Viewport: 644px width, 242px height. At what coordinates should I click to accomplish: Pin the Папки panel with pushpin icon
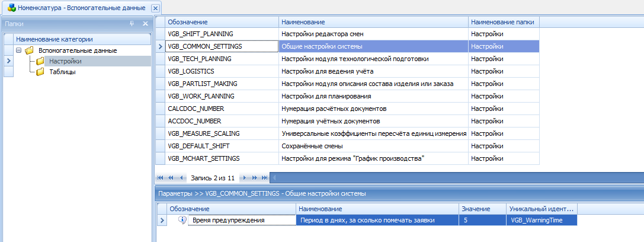132,24
